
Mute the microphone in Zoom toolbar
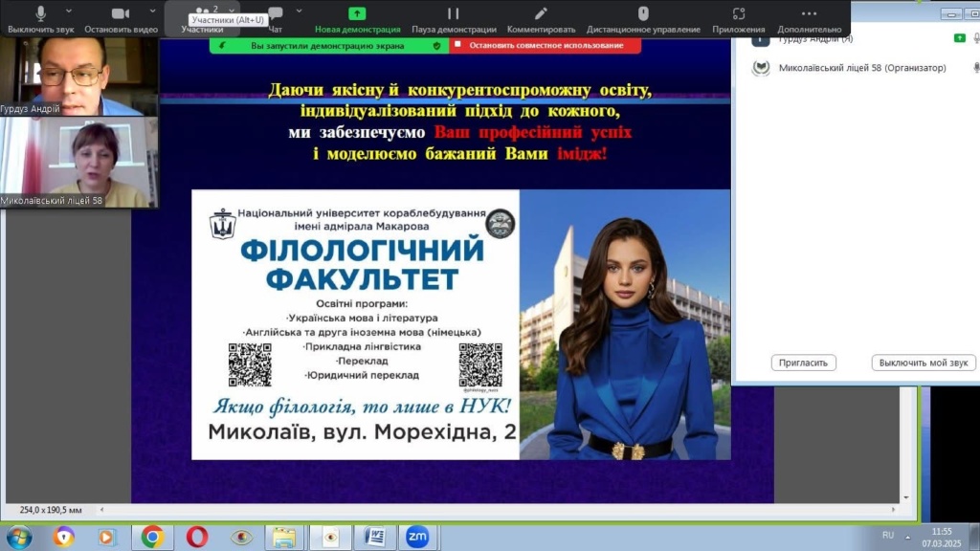pyautogui.click(x=40, y=18)
